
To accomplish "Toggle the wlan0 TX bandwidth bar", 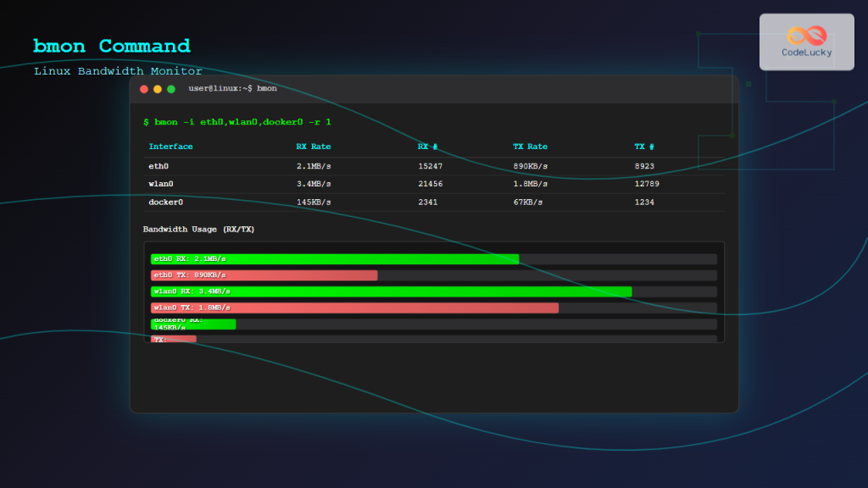I will coord(356,308).
